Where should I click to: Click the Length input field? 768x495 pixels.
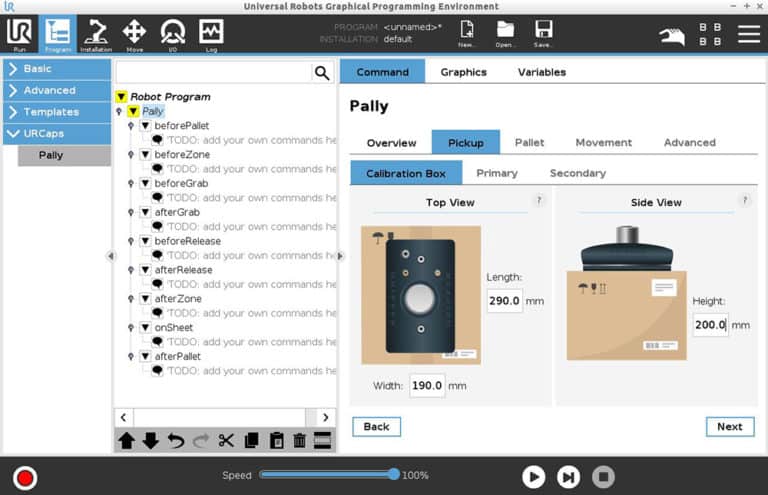[x=504, y=301]
